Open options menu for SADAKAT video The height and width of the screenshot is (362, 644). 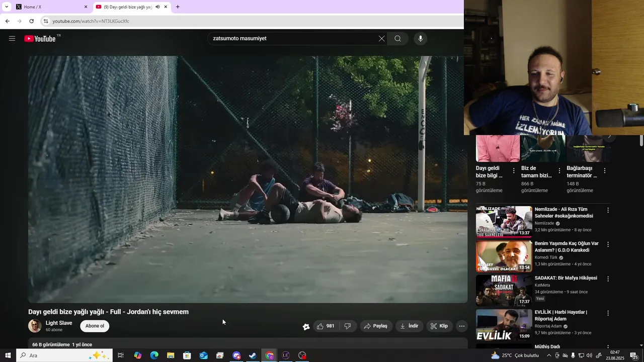click(x=608, y=279)
